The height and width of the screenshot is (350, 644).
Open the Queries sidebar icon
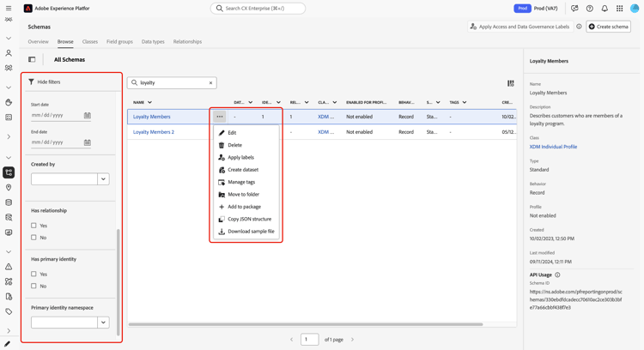click(9, 218)
